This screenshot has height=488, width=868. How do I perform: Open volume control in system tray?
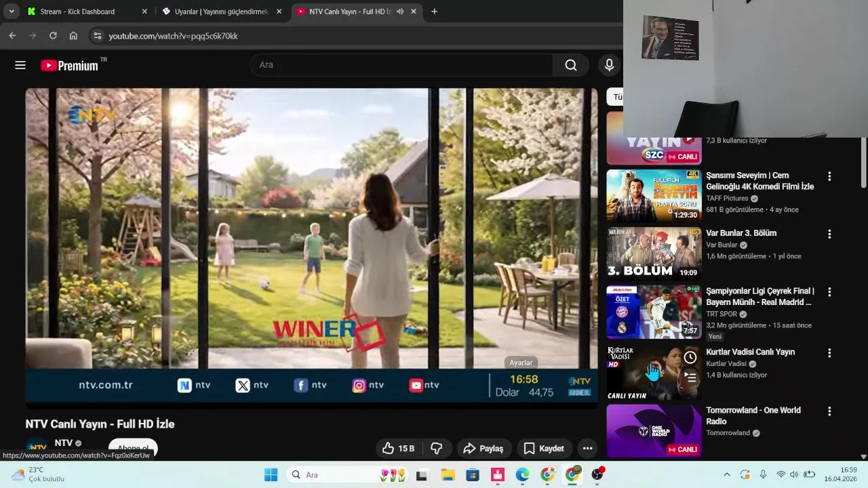pyautogui.click(x=794, y=474)
